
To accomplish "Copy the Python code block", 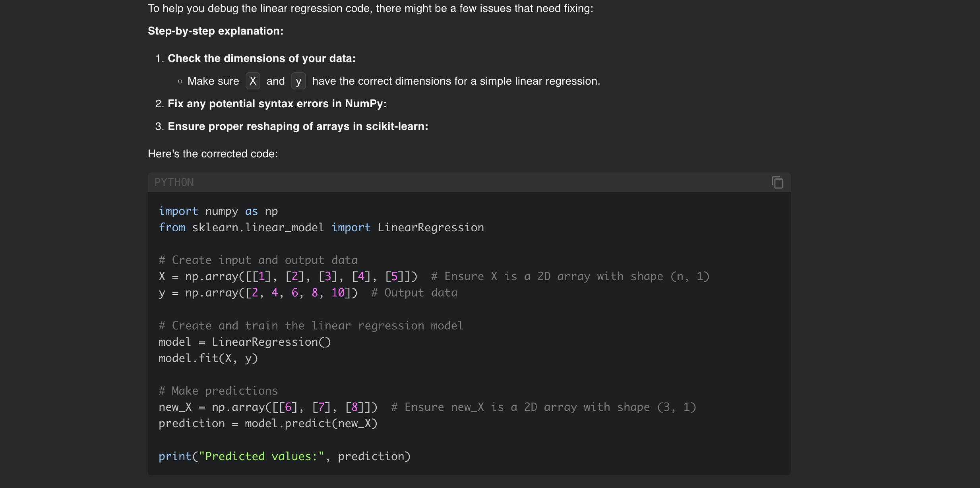I will [x=777, y=182].
